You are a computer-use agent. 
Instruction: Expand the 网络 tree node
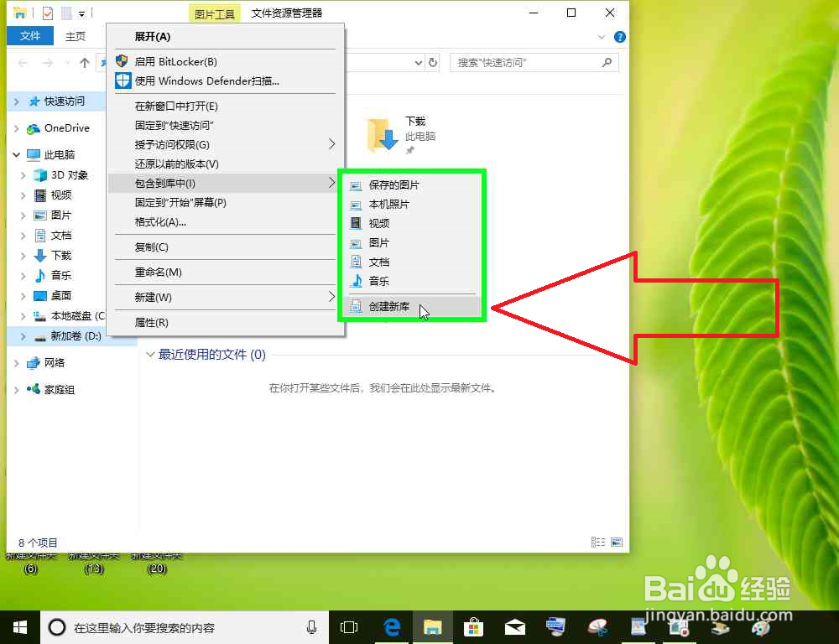pos(17,363)
